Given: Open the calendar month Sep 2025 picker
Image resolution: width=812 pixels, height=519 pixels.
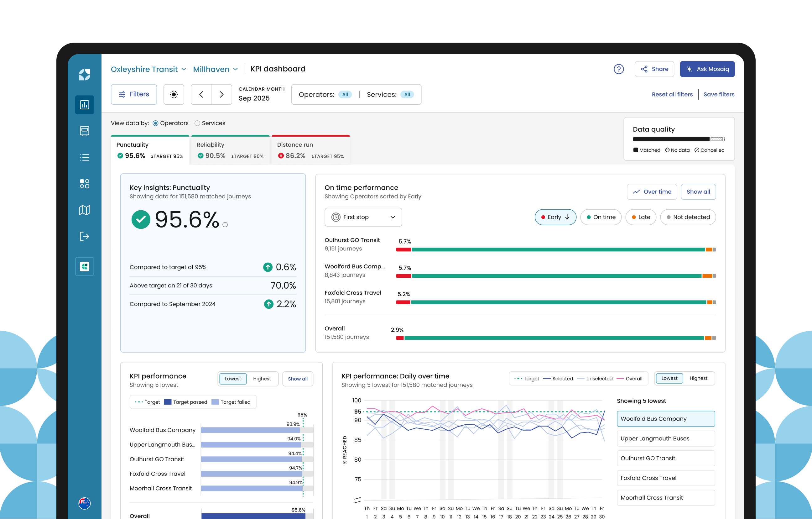Looking at the screenshot, I should click(261, 94).
